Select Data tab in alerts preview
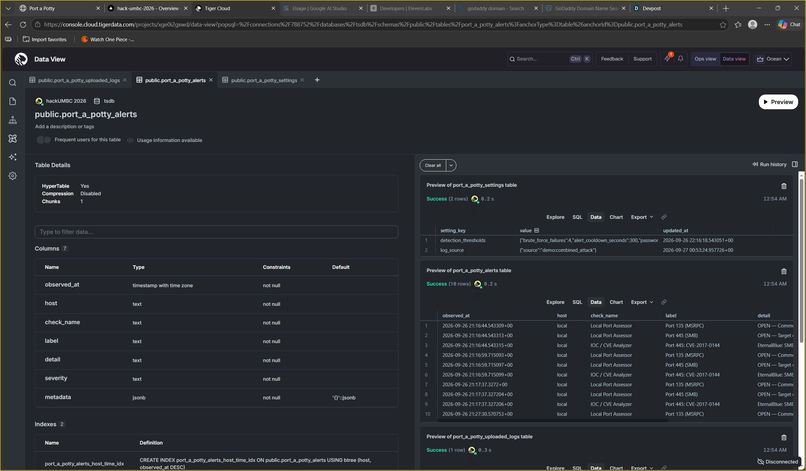The image size is (806, 471). (596, 302)
